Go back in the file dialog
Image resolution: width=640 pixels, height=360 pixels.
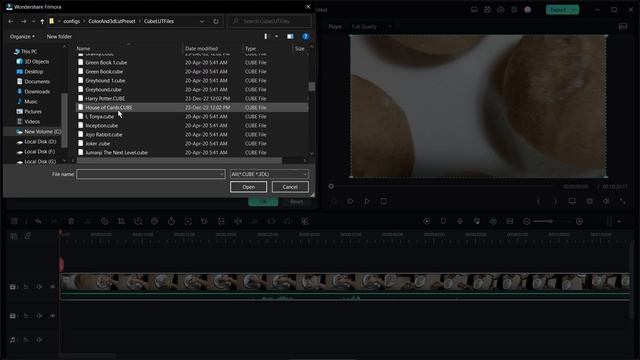pos(11,21)
